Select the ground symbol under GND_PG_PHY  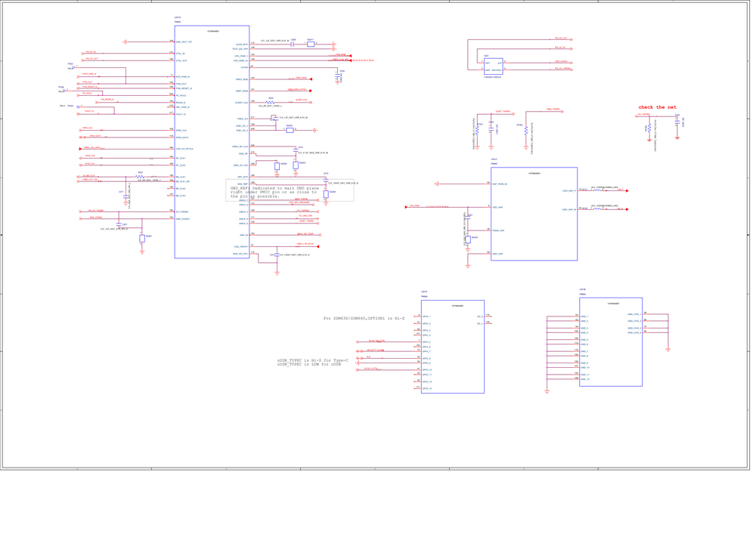point(277,273)
